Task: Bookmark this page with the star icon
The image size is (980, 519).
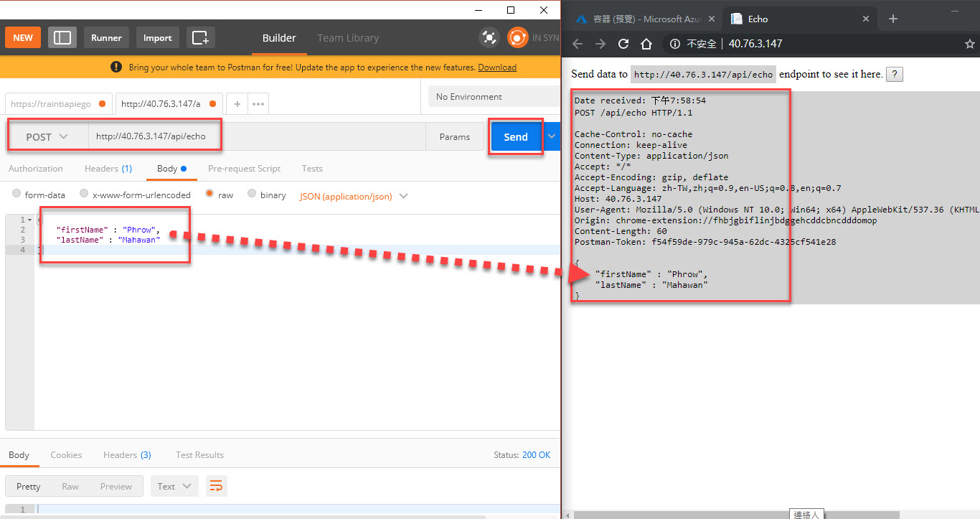Action: tap(970, 44)
